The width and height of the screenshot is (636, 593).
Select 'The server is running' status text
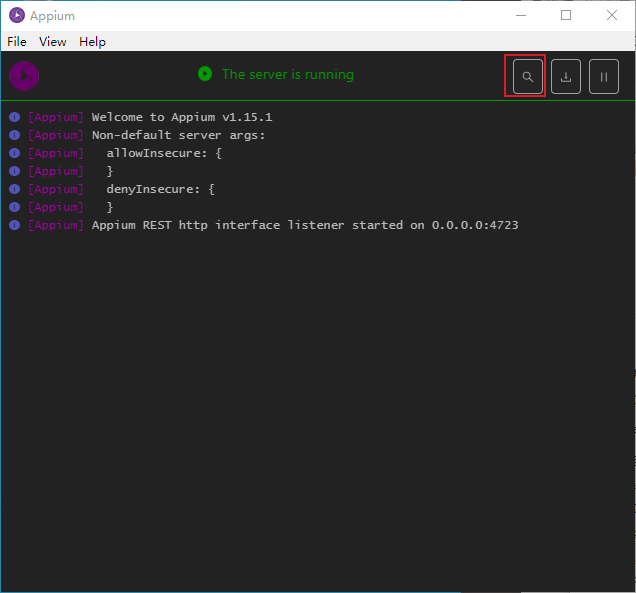click(x=288, y=75)
